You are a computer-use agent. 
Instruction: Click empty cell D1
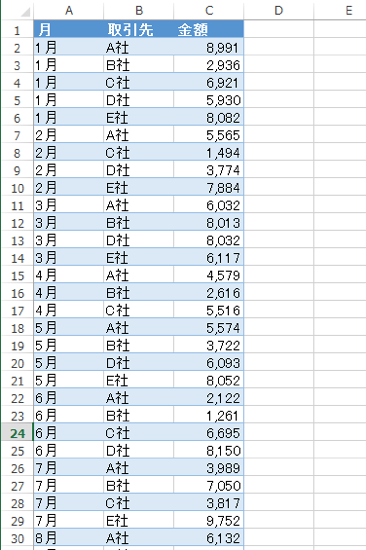278,29
